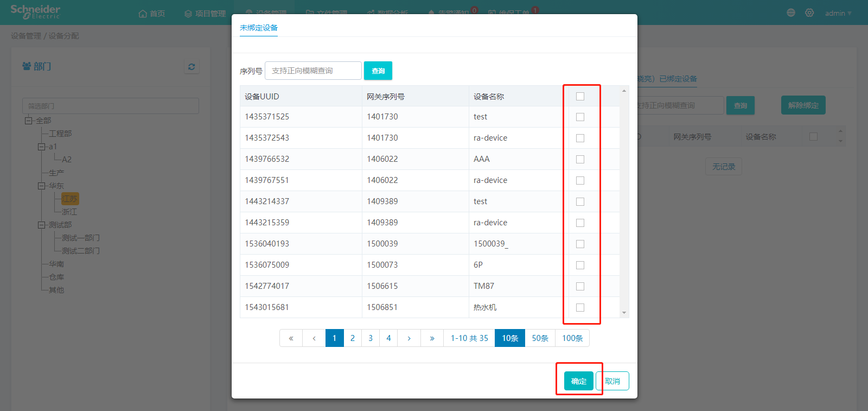Check the 热水机 device row checkbox
Screen dimensions: 868x411
click(580, 307)
